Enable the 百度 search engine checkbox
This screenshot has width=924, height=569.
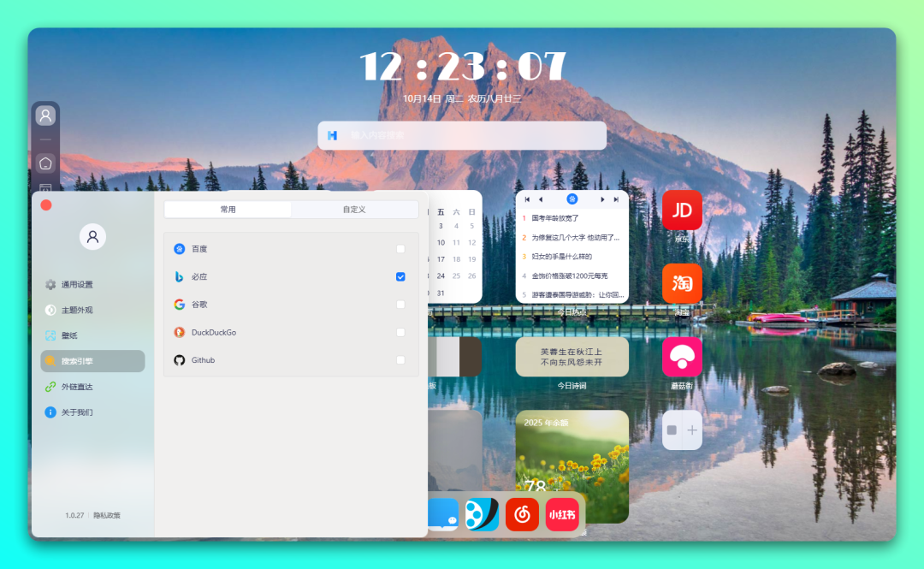(x=400, y=249)
